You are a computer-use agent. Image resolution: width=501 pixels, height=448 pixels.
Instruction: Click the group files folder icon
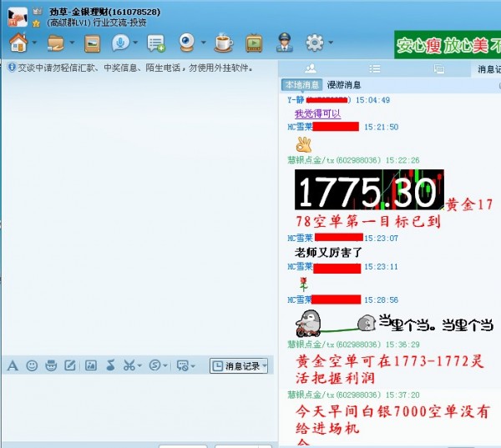(x=56, y=42)
